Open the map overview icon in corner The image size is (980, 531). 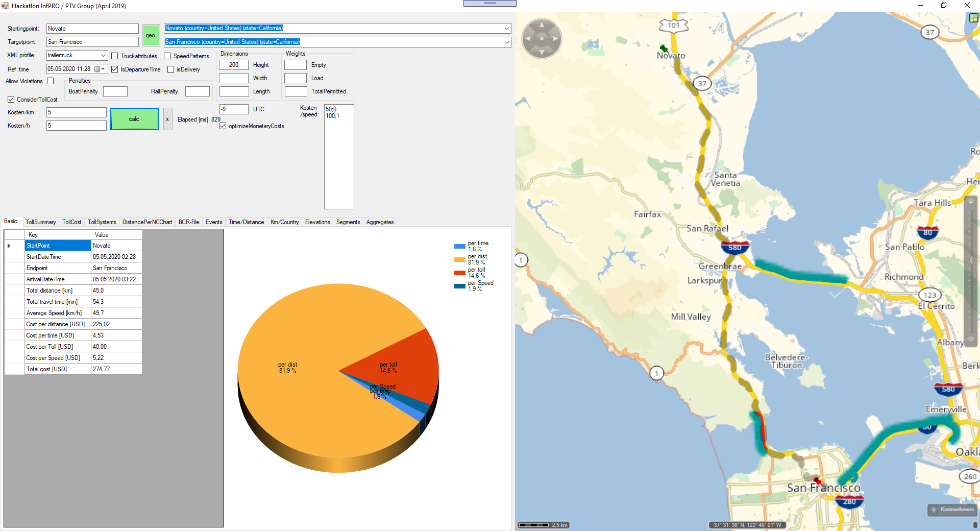(974, 18)
